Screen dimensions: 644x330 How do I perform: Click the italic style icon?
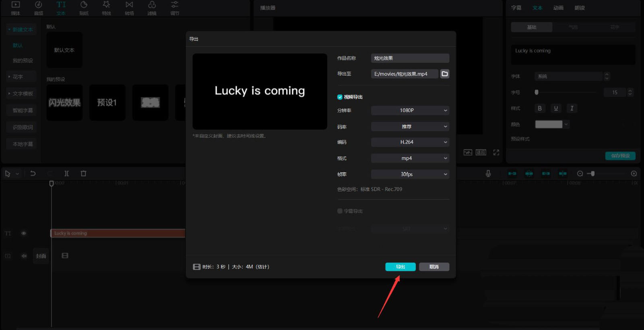tap(572, 108)
